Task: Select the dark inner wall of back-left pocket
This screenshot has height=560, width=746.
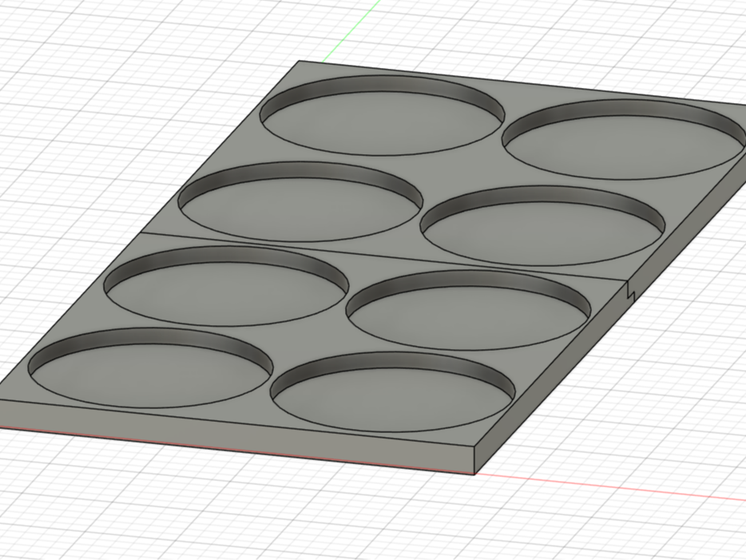Action: pyautogui.click(x=381, y=85)
